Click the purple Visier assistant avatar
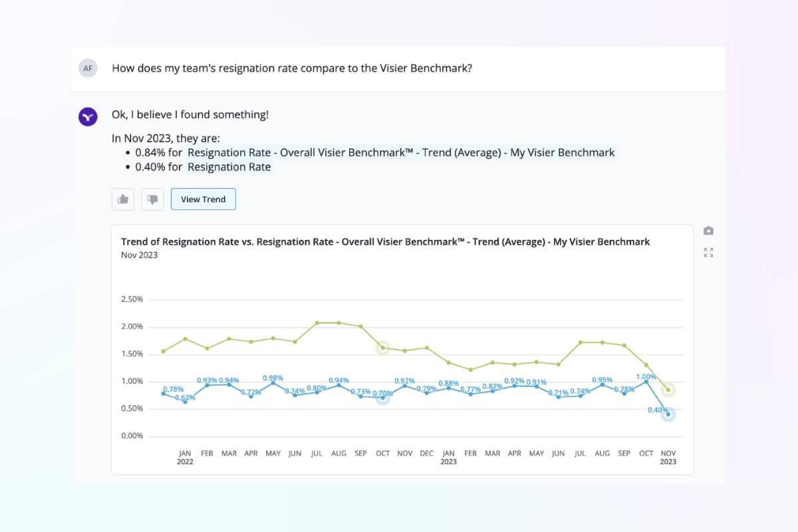 88,116
